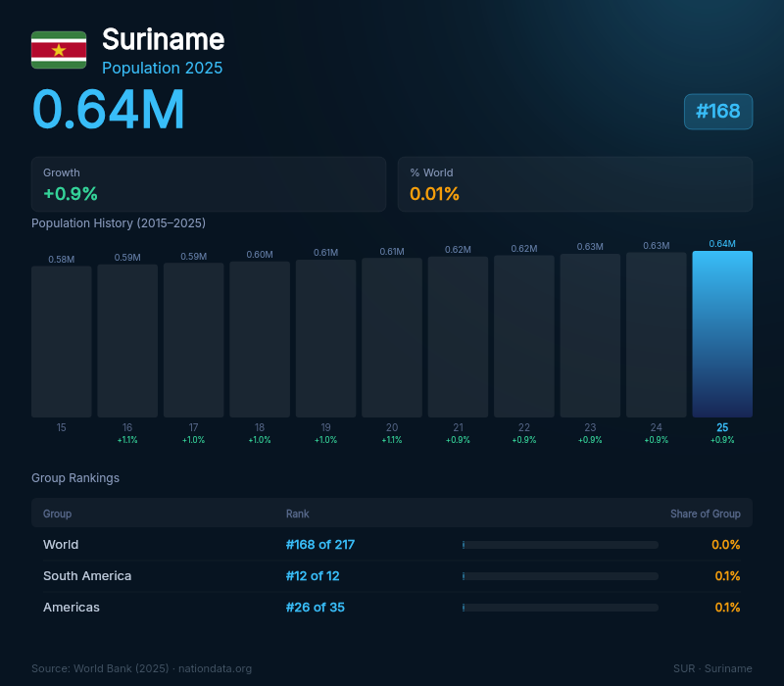Click the Group Rankings heading
The height and width of the screenshot is (686, 784).
[x=75, y=478]
